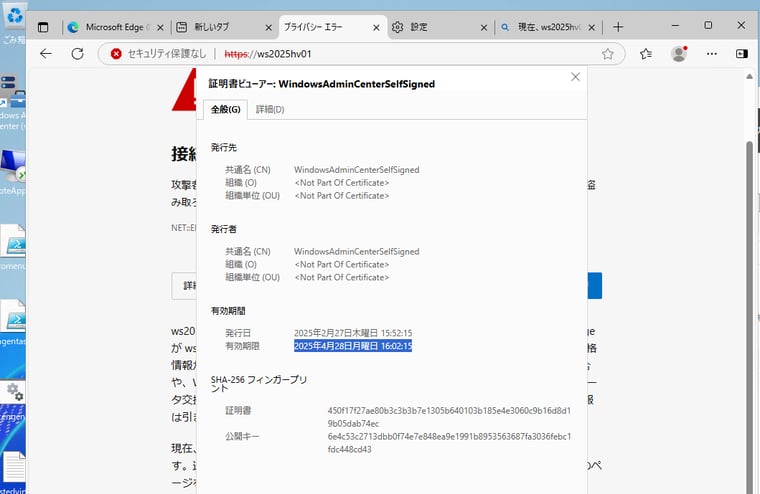This screenshot has height=494, width=760.
Task: Select the 詳細(D) certificate tab
Action: (x=270, y=110)
